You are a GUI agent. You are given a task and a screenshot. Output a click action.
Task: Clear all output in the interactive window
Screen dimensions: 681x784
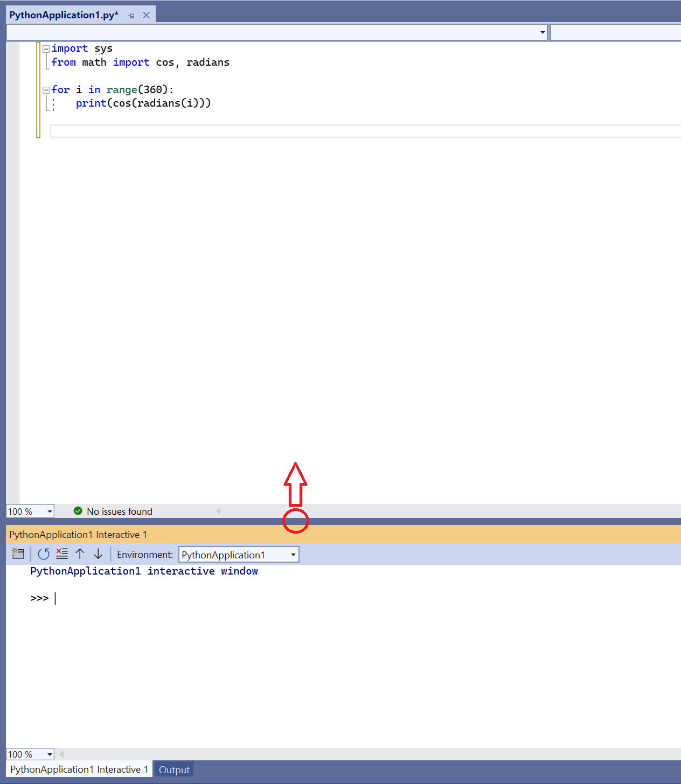pos(62,554)
